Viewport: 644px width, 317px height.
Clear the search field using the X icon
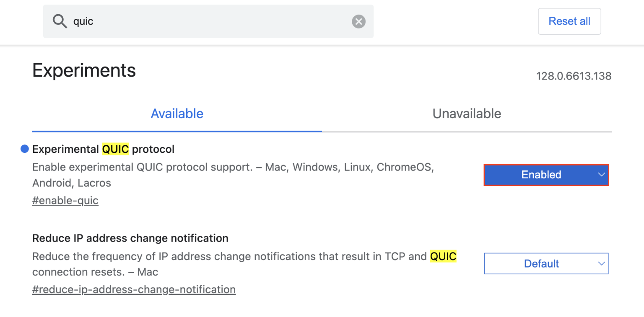[x=358, y=21]
